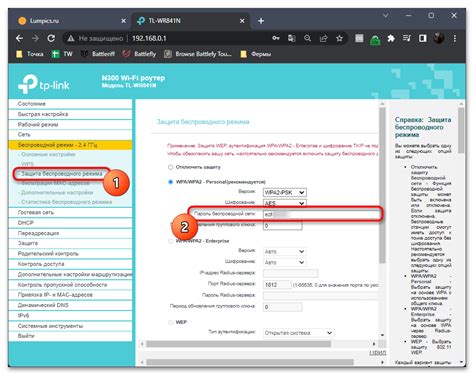Open the Фермы bookmark folder

[x=256, y=54]
